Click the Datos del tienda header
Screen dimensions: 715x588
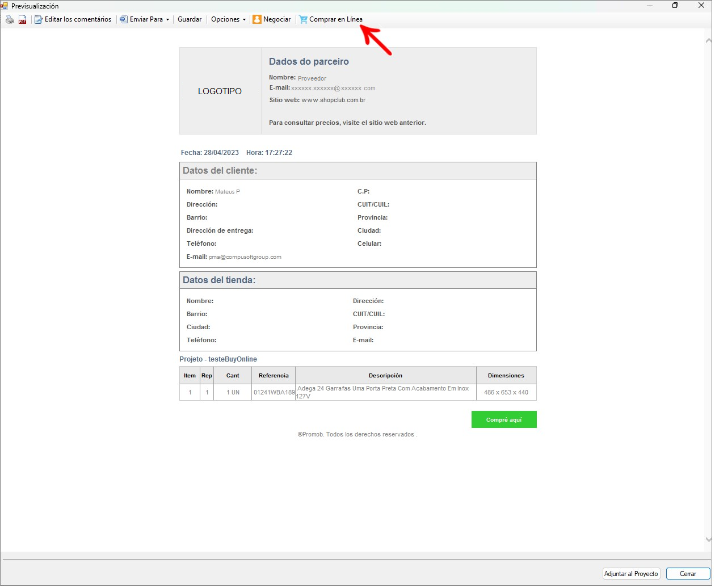357,280
